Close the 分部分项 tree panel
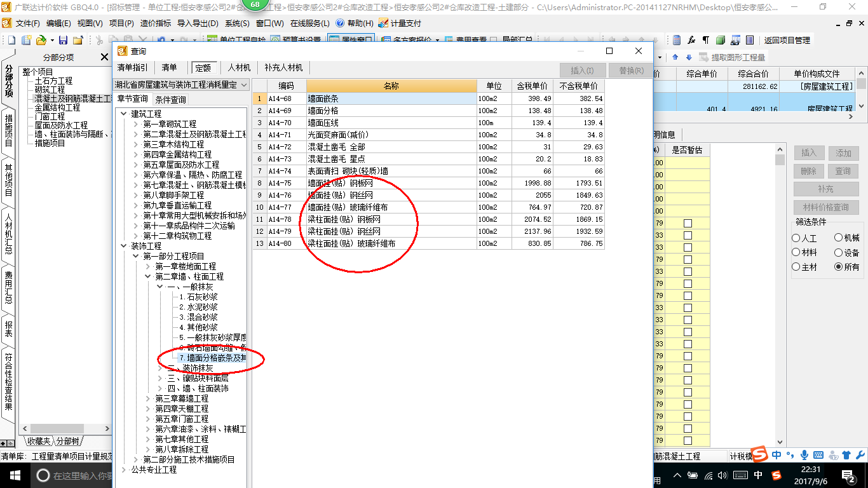Screen dimensions: 868x488 [x=104, y=57]
